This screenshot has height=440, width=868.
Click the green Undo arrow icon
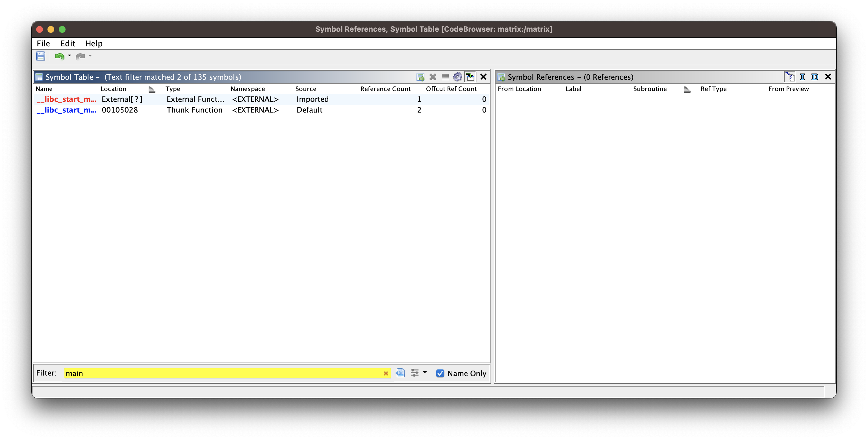coord(59,56)
